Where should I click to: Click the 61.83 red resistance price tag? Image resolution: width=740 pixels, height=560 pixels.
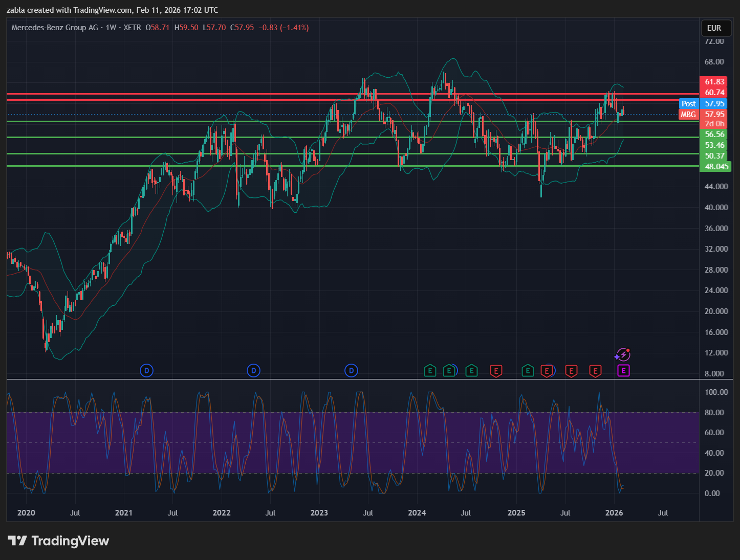point(714,82)
